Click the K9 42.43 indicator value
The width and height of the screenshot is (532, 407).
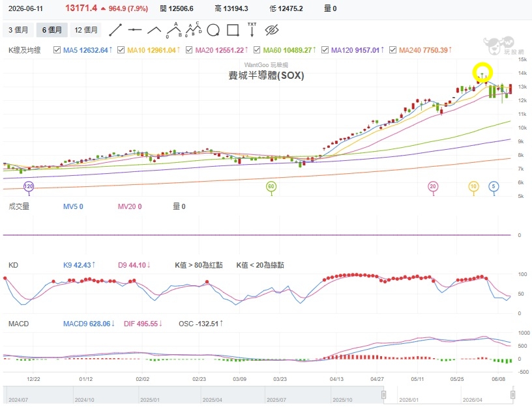click(x=79, y=265)
